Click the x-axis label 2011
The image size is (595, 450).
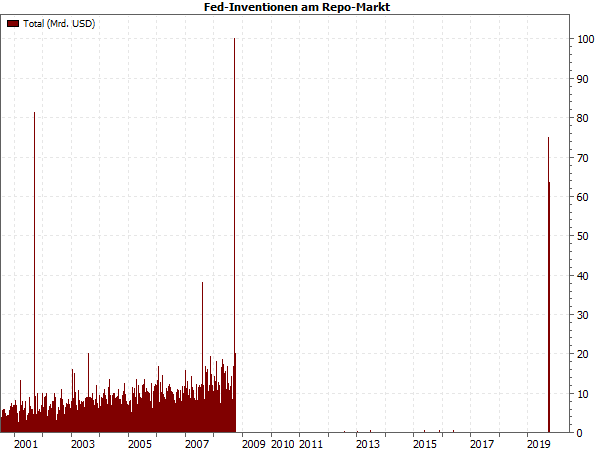tap(311, 444)
